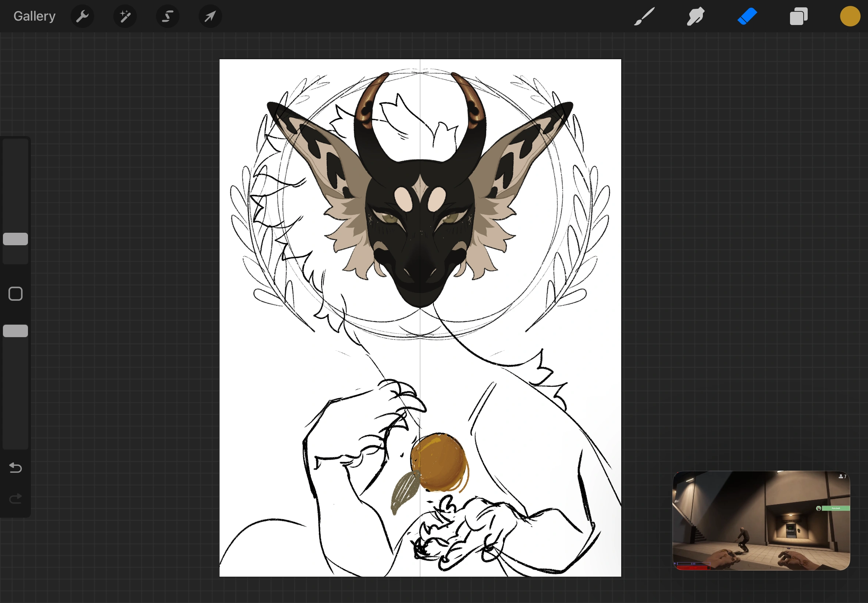Select the Brush tool
This screenshot has height=603, width=868.
pyautogui.click(x=644, y=16)
